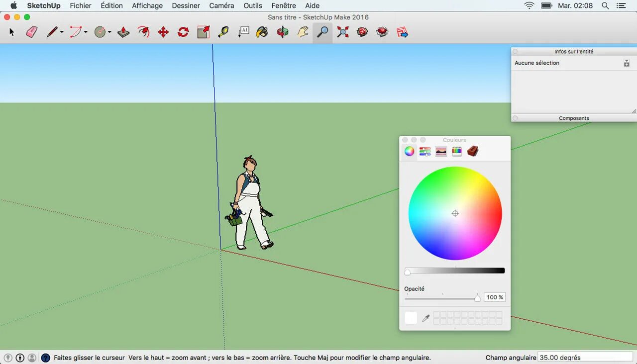The width and height of the screenshot is (637, 364).
Task: Open Spotlight search in menu bar
Action: (x=605, y=5)
